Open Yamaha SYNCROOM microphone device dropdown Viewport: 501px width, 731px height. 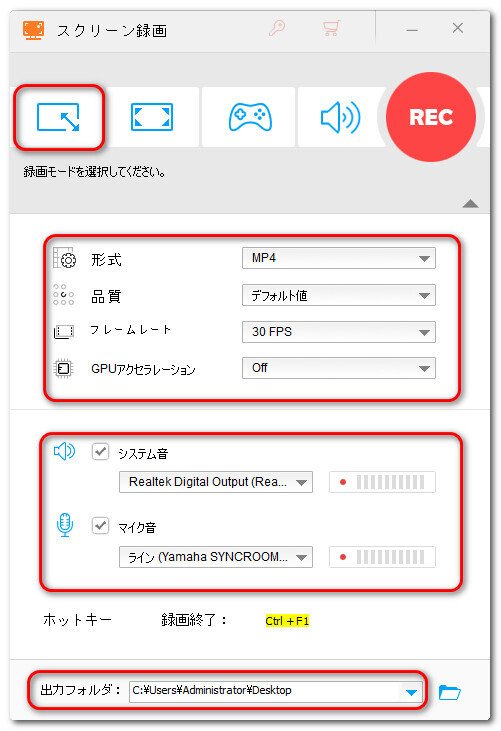216,557
